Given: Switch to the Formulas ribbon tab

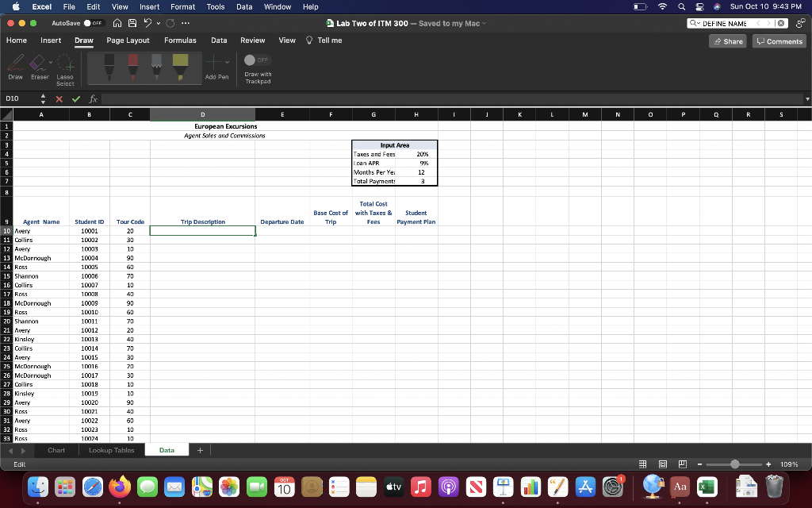Looking at the screenshot, I should click(180, 40).
